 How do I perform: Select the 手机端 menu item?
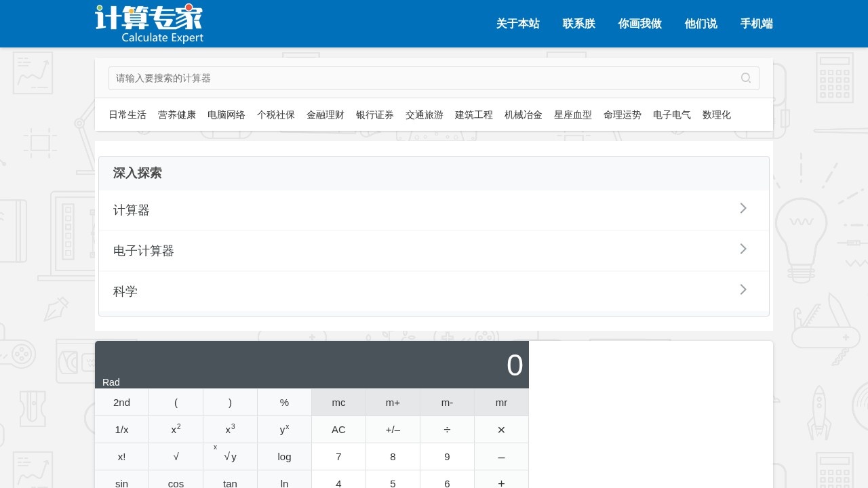(757, 24)
